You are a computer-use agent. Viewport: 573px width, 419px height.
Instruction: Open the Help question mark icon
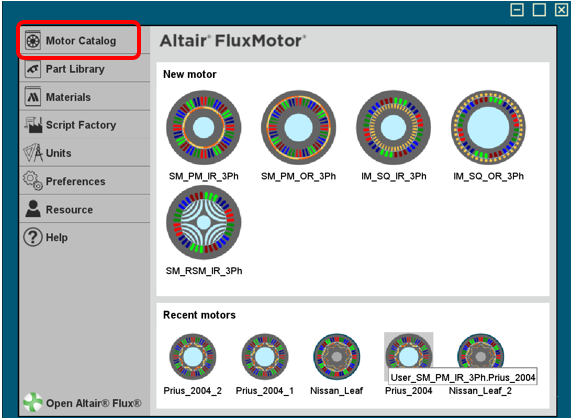(x=33, y=237)
